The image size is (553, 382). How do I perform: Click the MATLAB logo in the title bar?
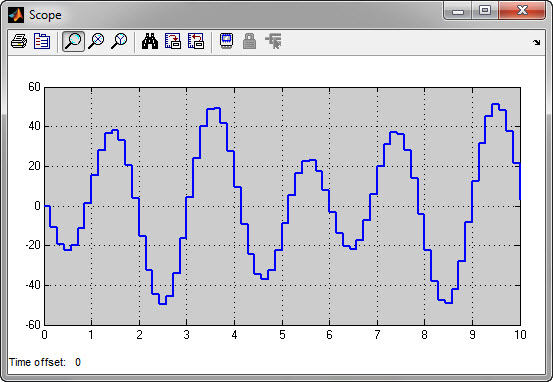pos(16,15)
